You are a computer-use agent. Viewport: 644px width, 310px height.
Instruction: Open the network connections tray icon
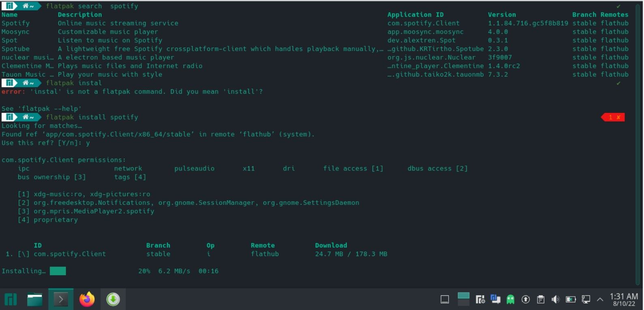point(586,299)
